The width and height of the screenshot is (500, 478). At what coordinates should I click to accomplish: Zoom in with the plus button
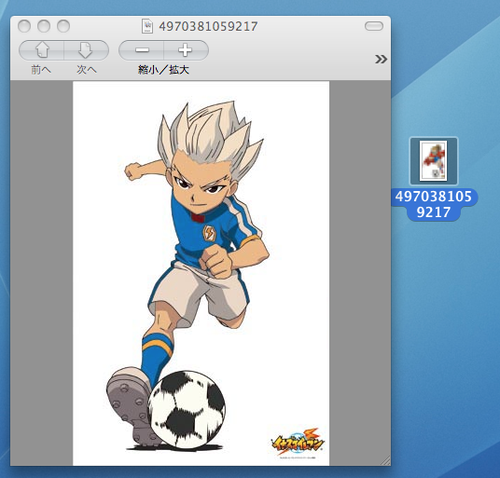click(186, 50)
